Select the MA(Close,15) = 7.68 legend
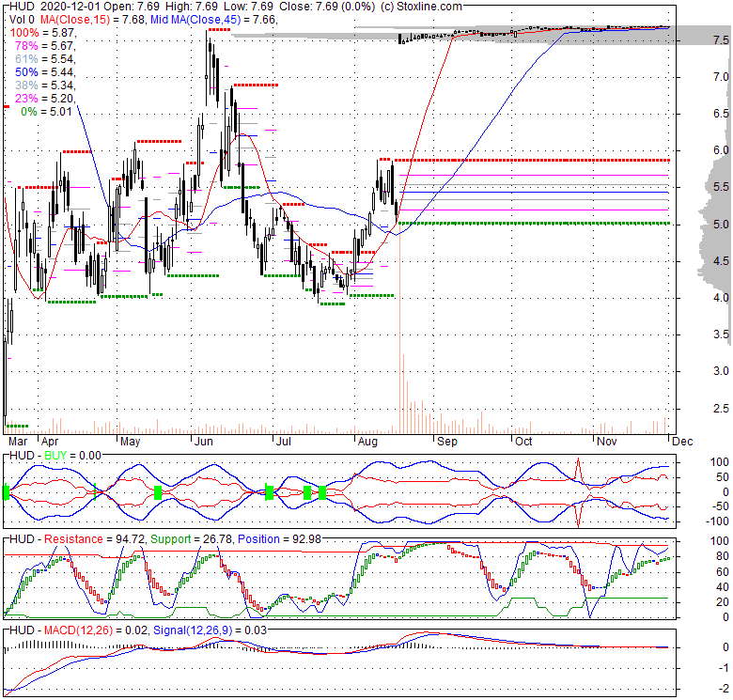This screenshot has height=700, width=733. pos(93,20)
